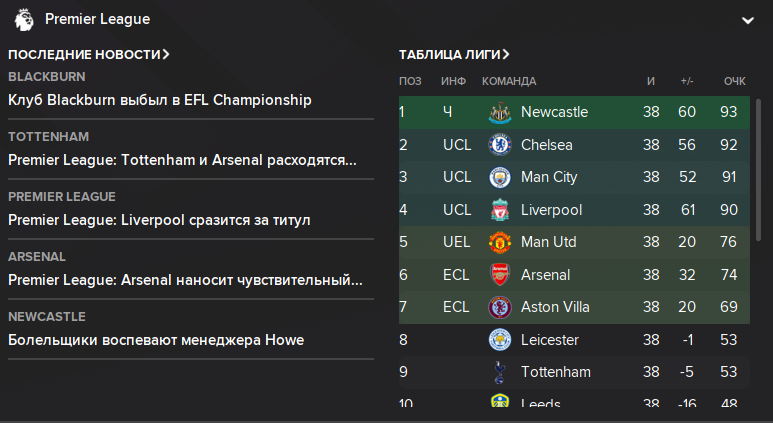Click the Chelsea club badge
The image size is (773, 423).
(499, 145)
